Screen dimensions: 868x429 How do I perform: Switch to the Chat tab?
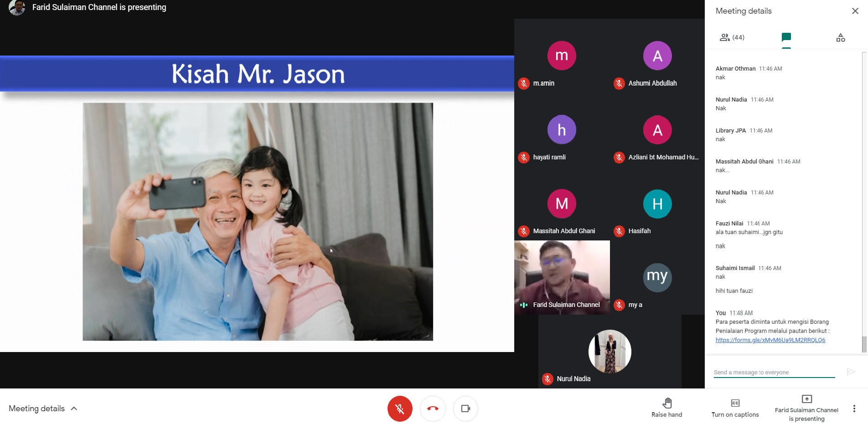click(x=786, y=37)
